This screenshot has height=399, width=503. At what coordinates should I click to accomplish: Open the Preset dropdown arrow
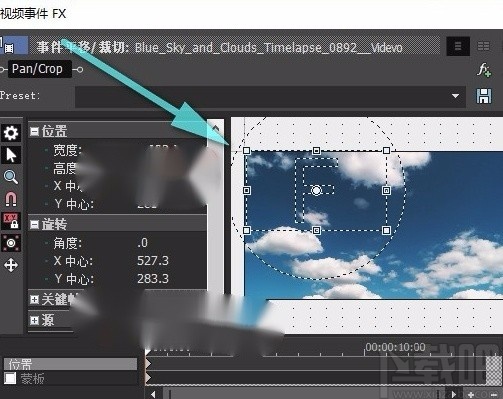coord(455,96)
